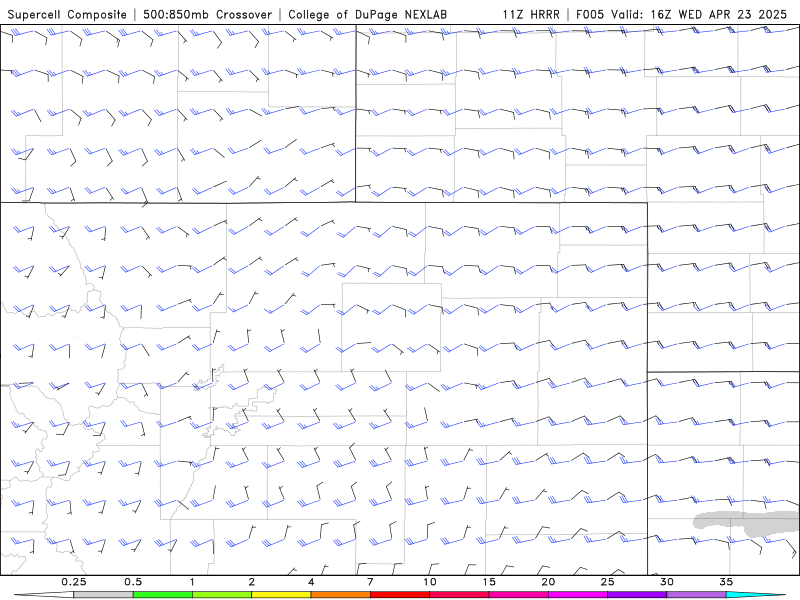Select the magenta 20–25 color bar segment
The width and height of the screenshot is (800, 600).
click(x=578, y=595)
